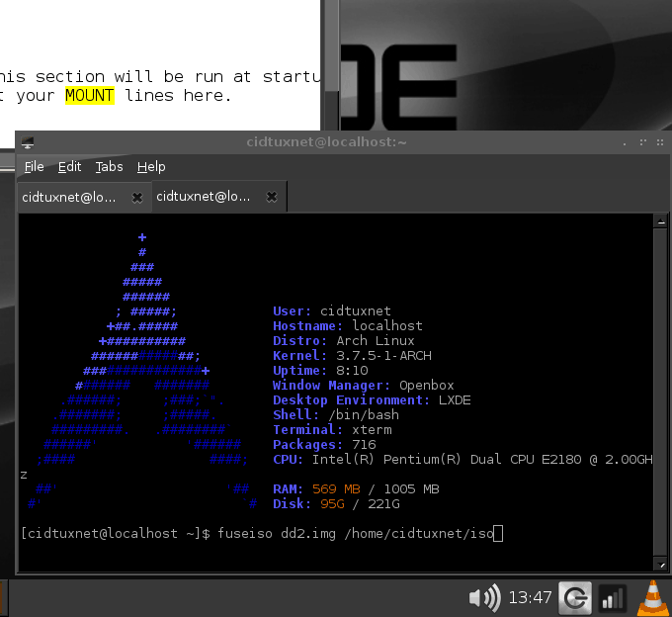The height and width of the screenshot is (617, 672).
Task: Click the Desktop Environment LXDE line
Action: [372, 400]
